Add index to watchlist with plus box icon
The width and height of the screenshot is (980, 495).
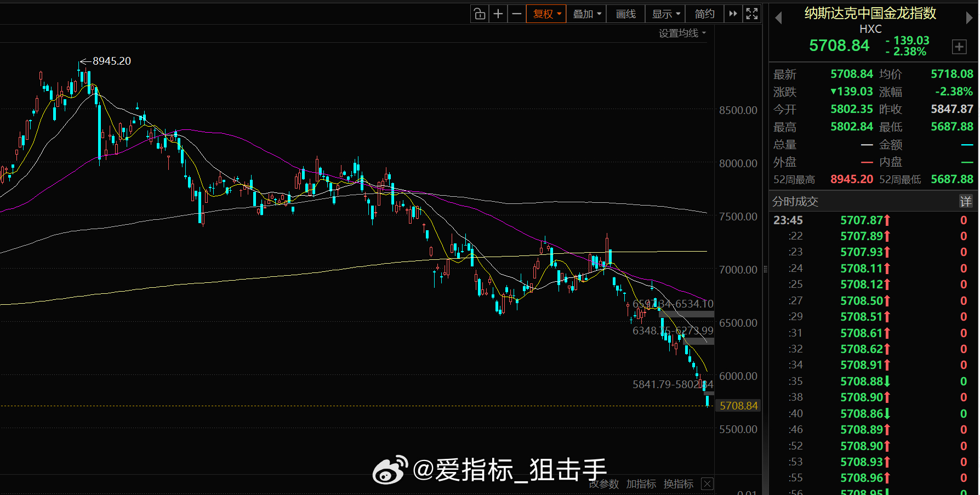tap(959, 47)
